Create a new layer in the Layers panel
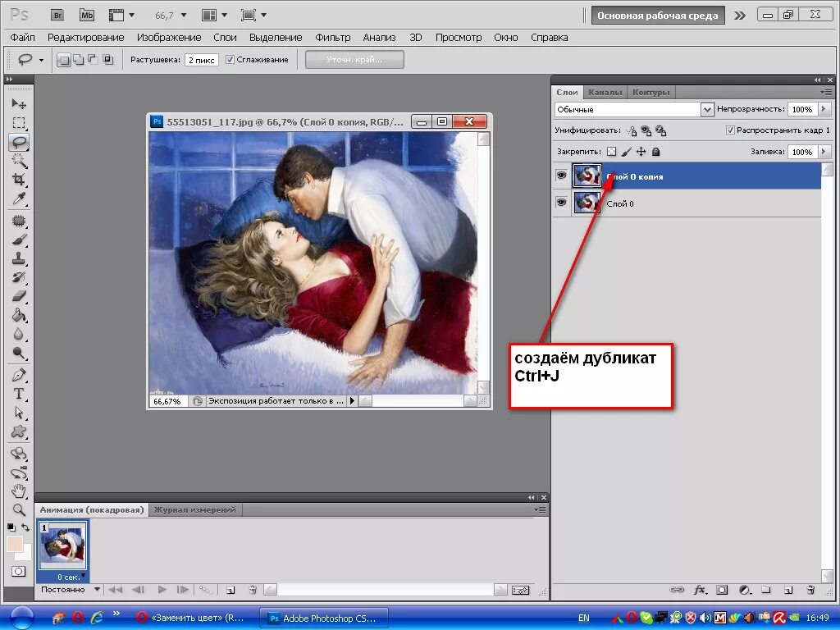This screenshot has width=840, height=630. coord(788,590)
